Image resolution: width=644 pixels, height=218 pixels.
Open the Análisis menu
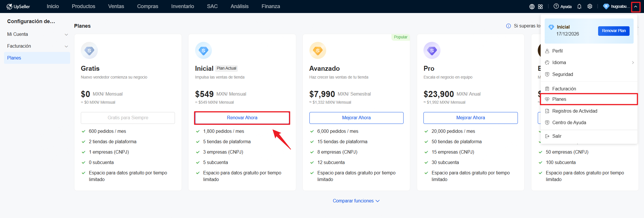point(240,6)
